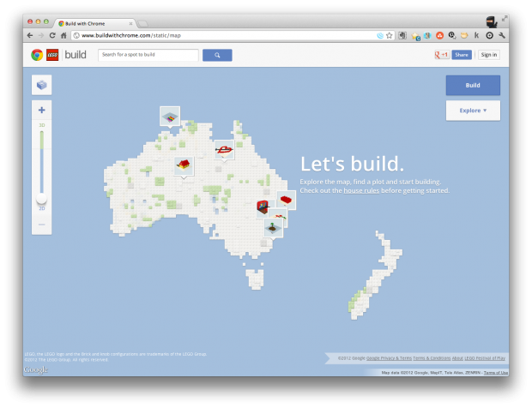Viewport: 532px width, 408px height.
Task: Zoom in with the plus icon
Action: 42,110
